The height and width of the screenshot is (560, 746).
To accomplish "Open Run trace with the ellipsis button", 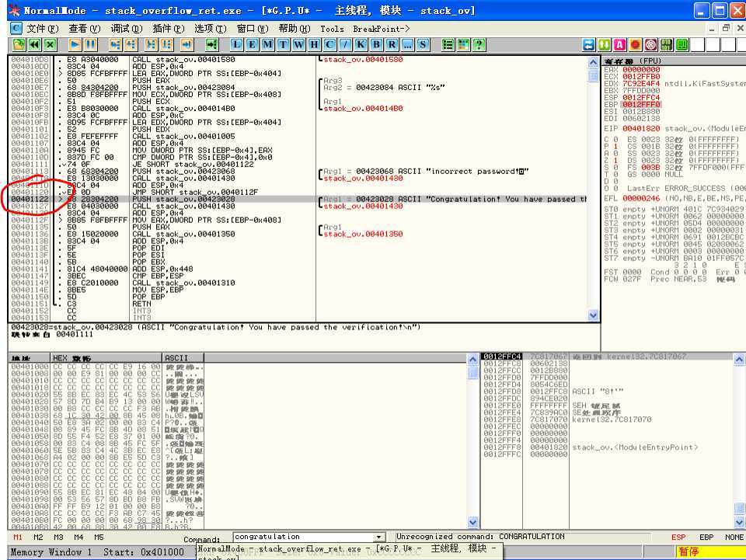I will 408,45.
